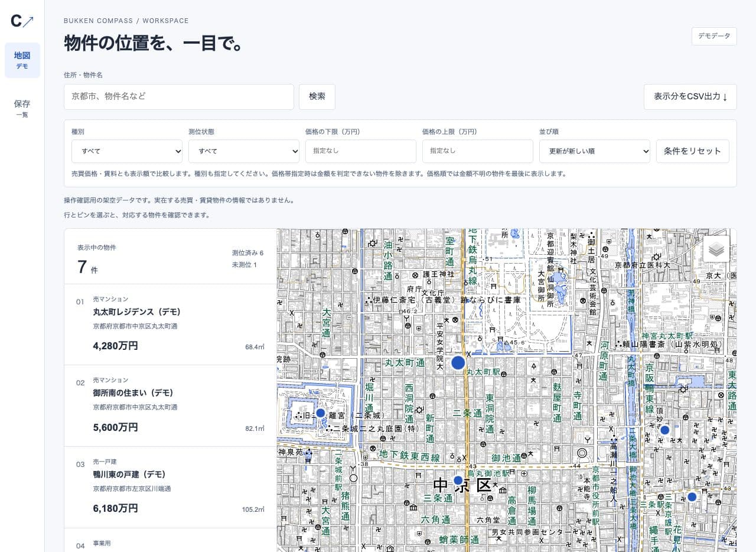The width and height of the screenshot is (756, 552).
Task: Focus the 住所・物件名 search field
Action: click(179, 96)
